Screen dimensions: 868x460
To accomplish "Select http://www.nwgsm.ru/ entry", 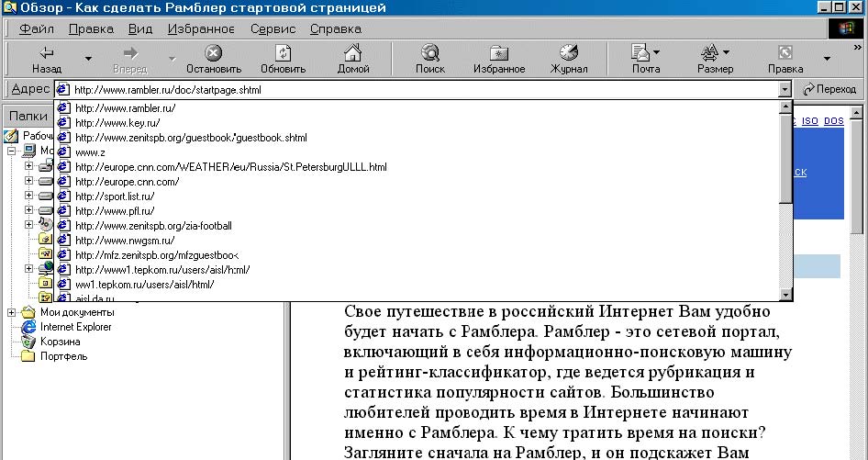I will (x=417, y=241).
